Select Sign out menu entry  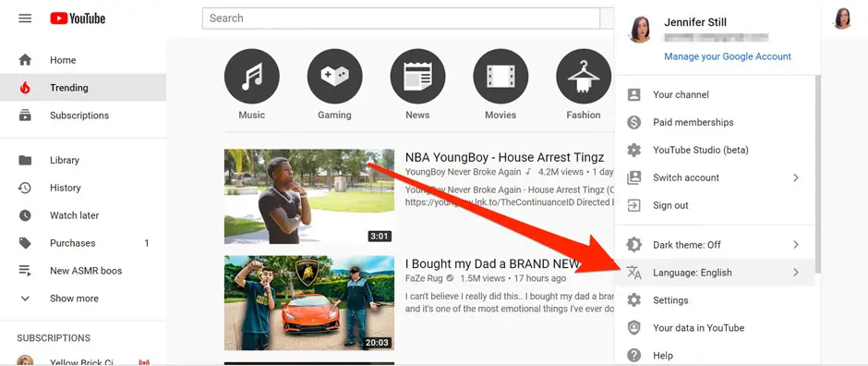click(715, 205)
